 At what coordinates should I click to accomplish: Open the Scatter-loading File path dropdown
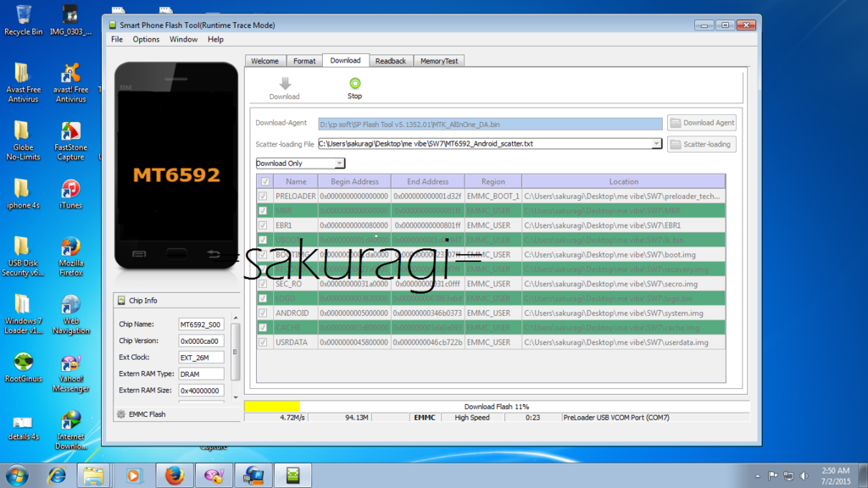click(x=656, y=144)
